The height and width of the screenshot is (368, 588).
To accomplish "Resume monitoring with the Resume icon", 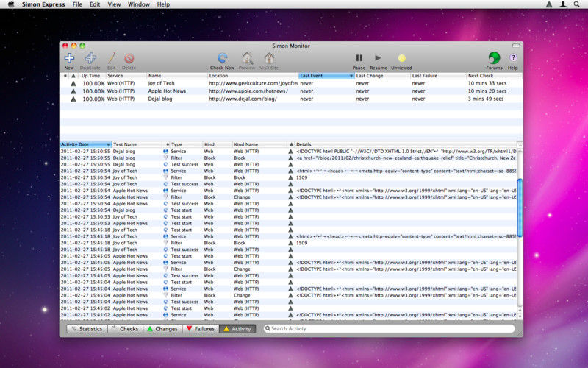I will (x=378, y=58).
